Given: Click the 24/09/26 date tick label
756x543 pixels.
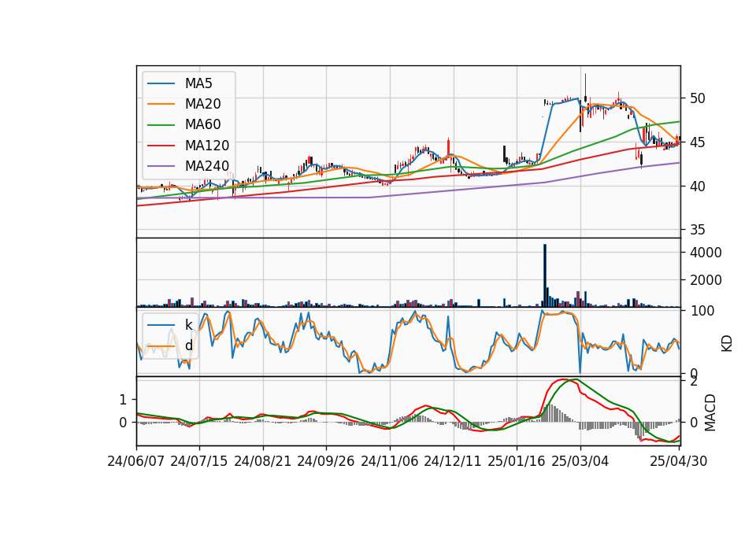Looking at the screenshot, I should click(x=326, y=461).
